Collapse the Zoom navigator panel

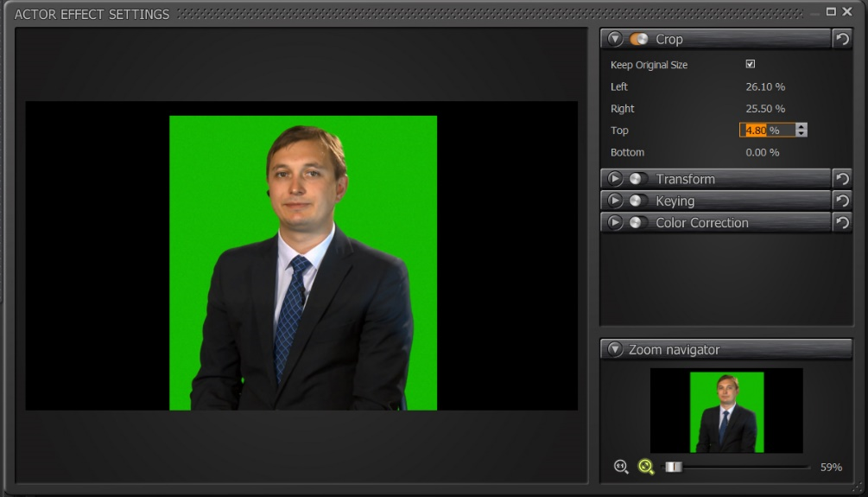coord(614,349)
